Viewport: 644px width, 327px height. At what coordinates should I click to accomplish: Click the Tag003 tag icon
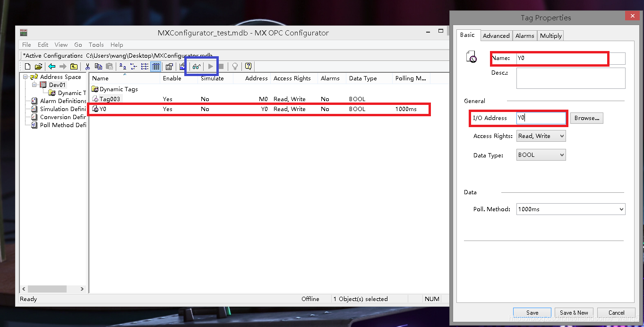[x=95, y=99]
